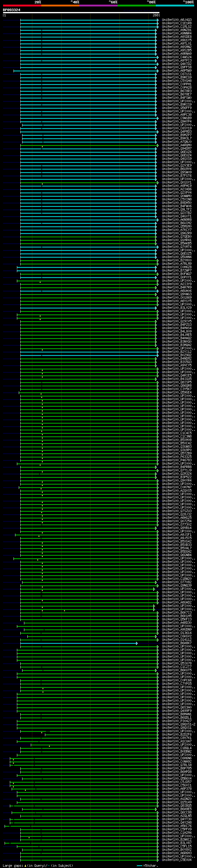The image size is (197, 868).
Task: Click the yellow gap marker in bottom legend
Action: click(25, 865)
